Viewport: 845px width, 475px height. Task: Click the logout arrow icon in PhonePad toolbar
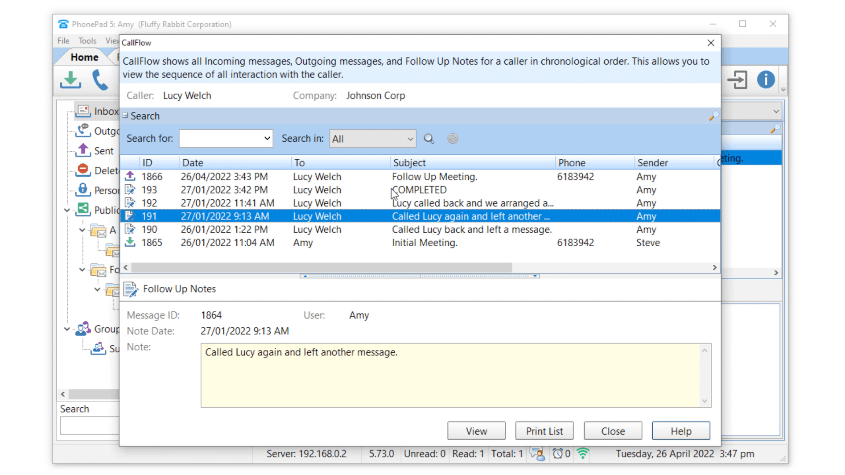(737, 80)
